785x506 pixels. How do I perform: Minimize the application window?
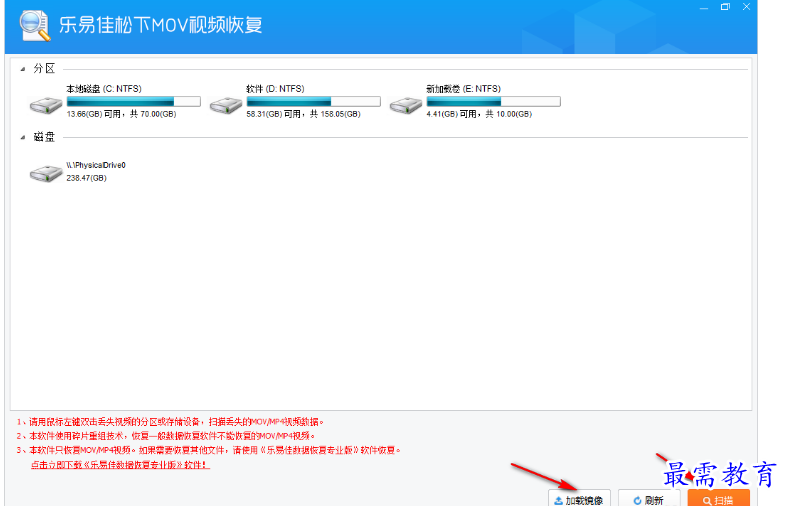704,8
